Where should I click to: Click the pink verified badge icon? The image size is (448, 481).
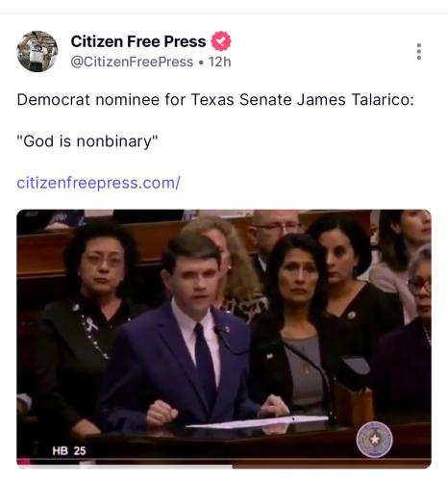(x=221, y=41)
